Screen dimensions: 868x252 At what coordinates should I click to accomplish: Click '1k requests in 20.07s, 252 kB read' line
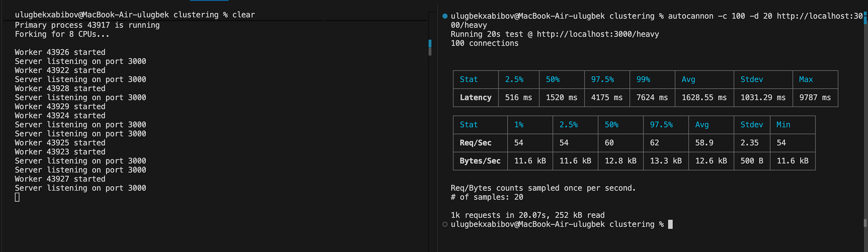[x=528, y=215]
